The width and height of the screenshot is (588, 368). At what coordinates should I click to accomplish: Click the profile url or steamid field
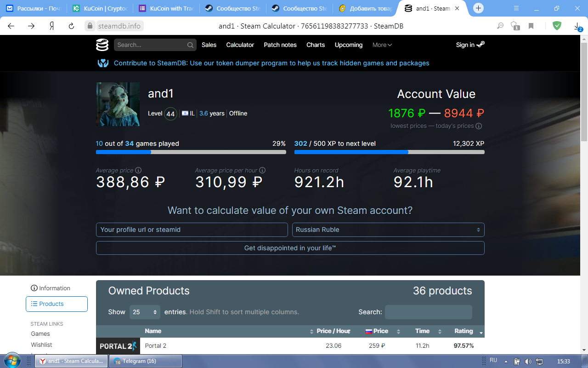192,230
